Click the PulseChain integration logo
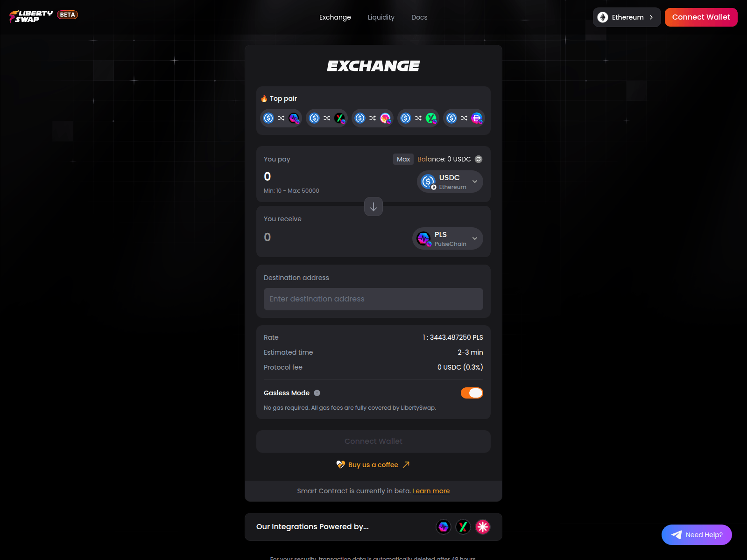 point(443,527)
